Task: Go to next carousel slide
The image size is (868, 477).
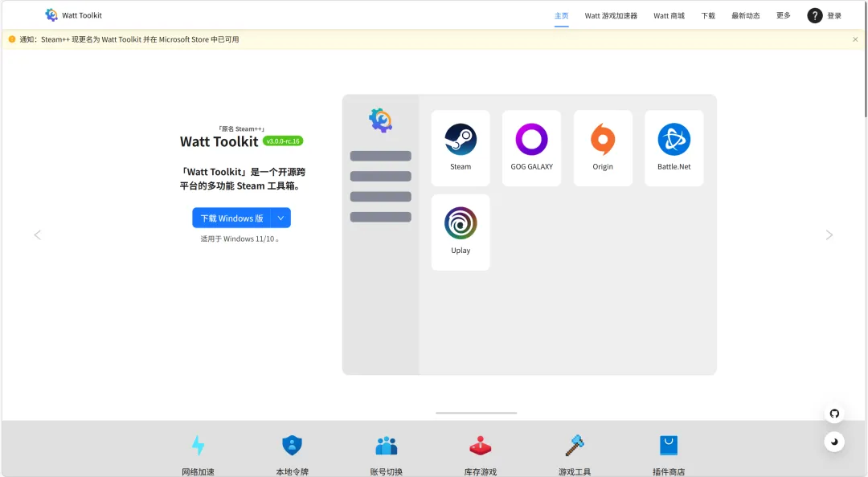Action: (829, 234)
